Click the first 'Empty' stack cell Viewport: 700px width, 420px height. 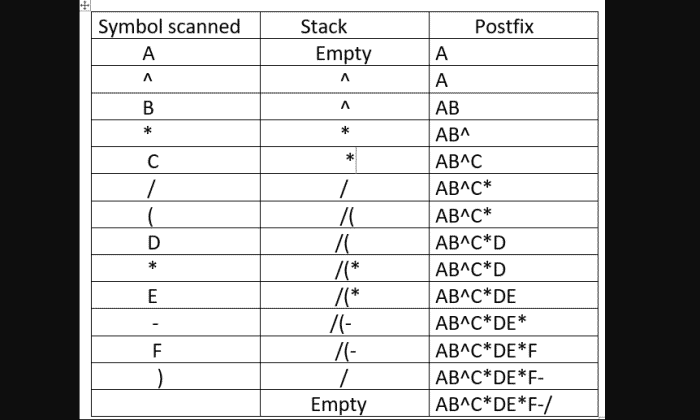pos(345,52)
